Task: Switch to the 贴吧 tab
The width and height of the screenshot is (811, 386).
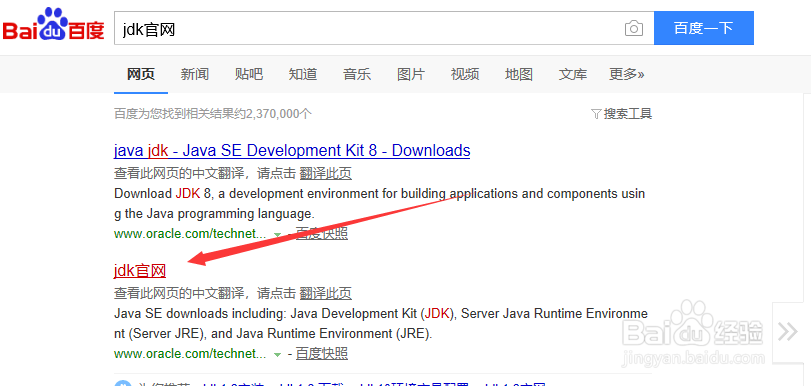Action: [249, 75]
